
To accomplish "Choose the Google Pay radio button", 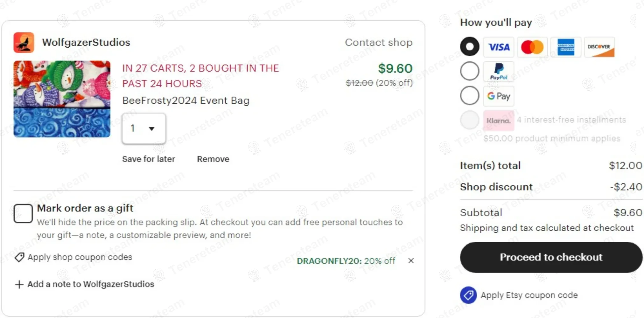I will 470,95.
